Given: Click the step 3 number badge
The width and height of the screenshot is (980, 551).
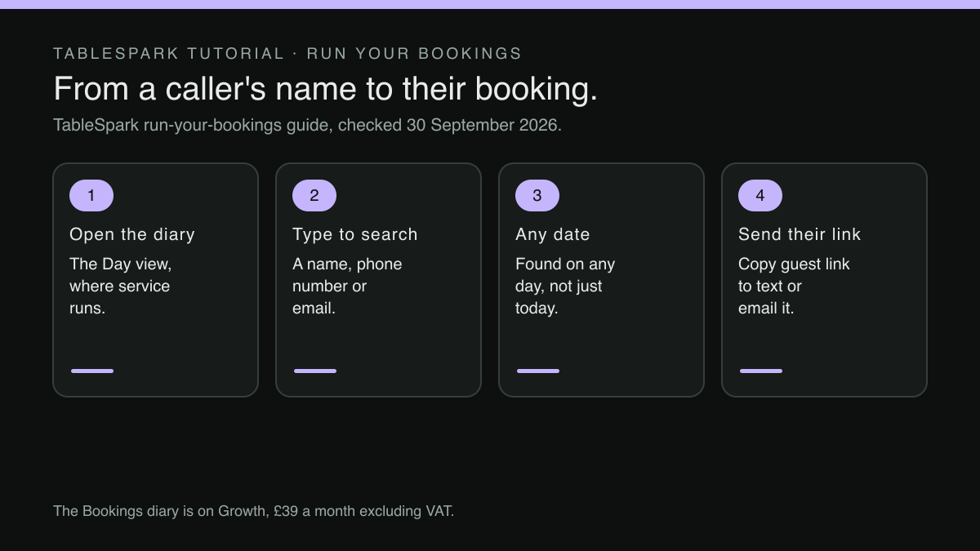Looking at the screenshot, I should click(x=537, y=196).
